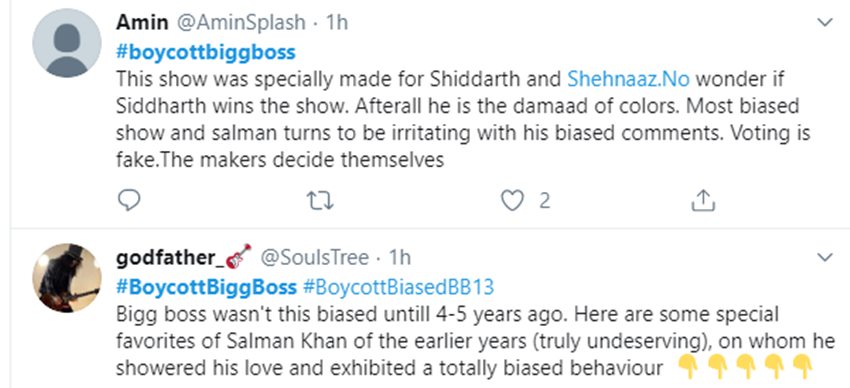Click the godfather_ display name
The width and height of the screenshot is (850, 388).
pos(170,258)
